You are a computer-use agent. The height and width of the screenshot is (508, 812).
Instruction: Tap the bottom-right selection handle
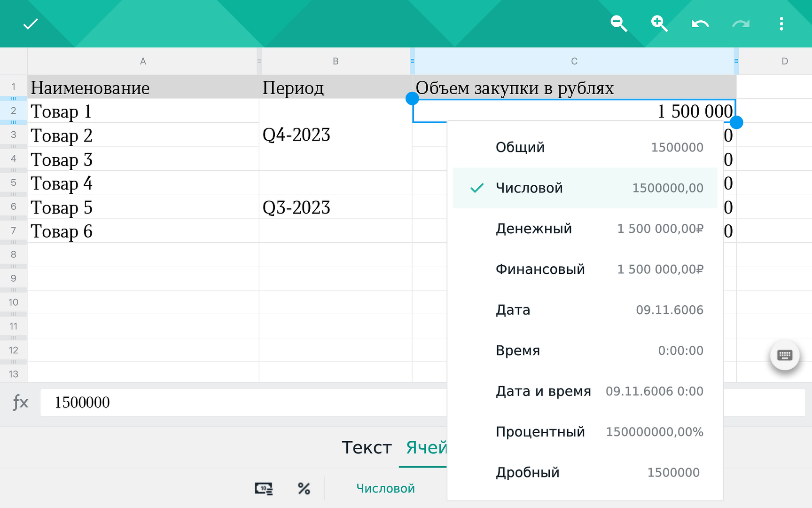click(736, 122)
